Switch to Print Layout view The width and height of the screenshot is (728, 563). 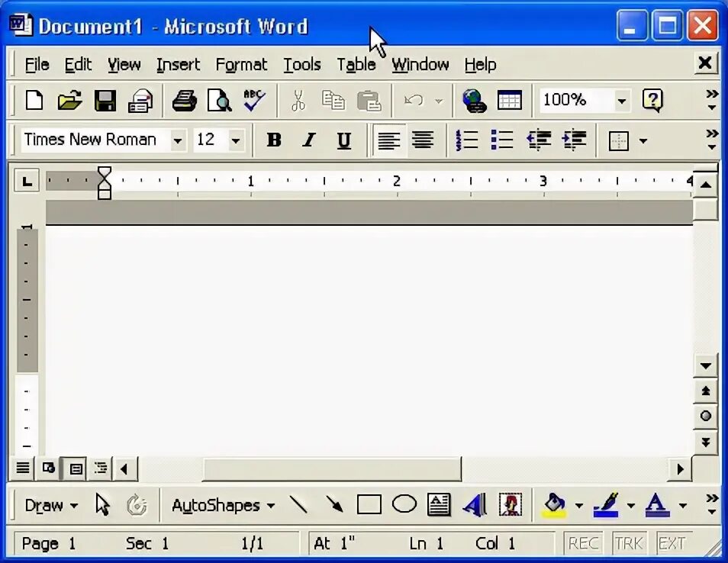(76, 468)
